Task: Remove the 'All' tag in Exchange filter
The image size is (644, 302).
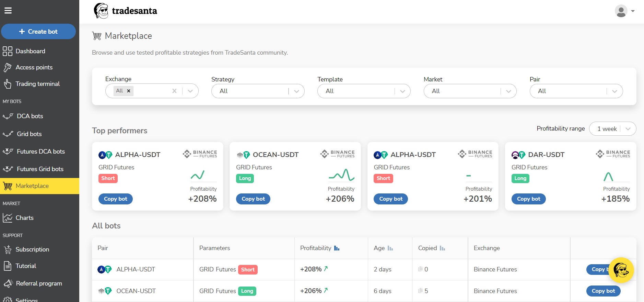Action: coord(129,91)
